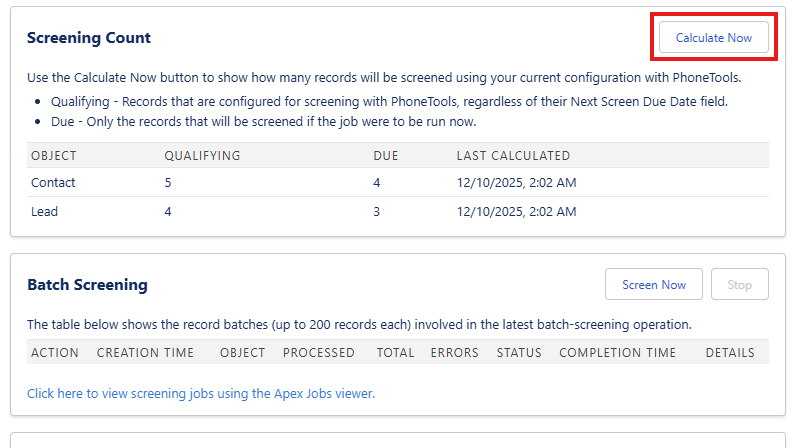Click the Contact row's qualifying count 5
Viewport: 797px width, 448px height.
point(168,183)
